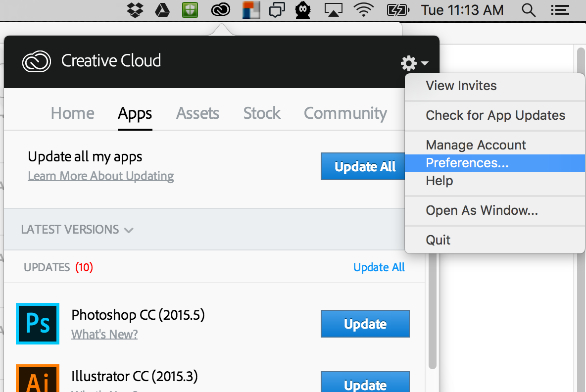This screenshot has height=392, width=586.
Task: Go to the Stock tab
Action: [x=262, y=113]
